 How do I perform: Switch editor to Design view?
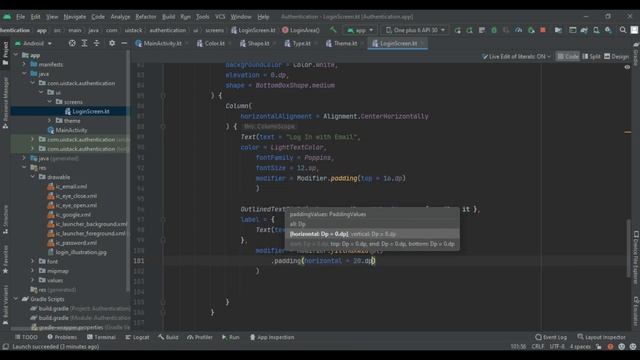tap(616, 56)
